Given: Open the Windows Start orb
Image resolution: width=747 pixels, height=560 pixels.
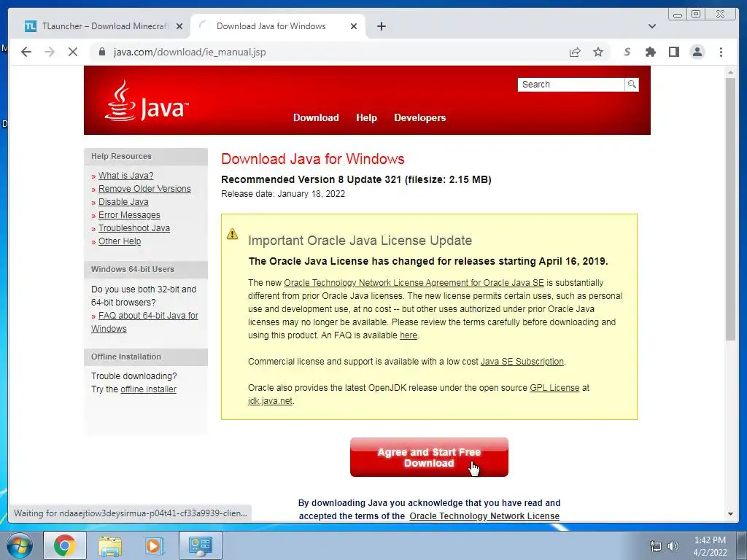Looking at the screenshot, I should tap(20, 545).
